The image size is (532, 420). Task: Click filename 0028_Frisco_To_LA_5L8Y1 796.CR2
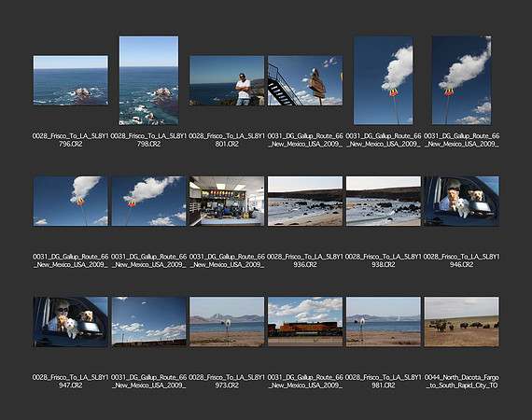71,140
